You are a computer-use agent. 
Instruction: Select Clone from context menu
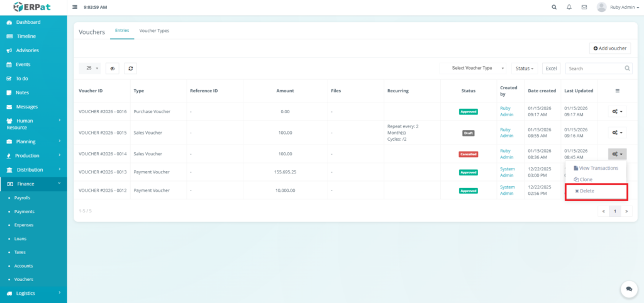coord(596,180)
